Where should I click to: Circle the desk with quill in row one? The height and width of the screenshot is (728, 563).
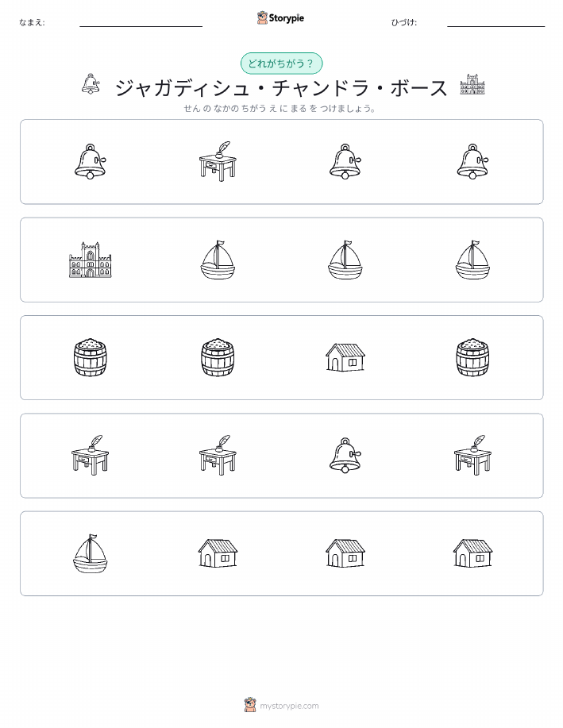pos(218,161)
